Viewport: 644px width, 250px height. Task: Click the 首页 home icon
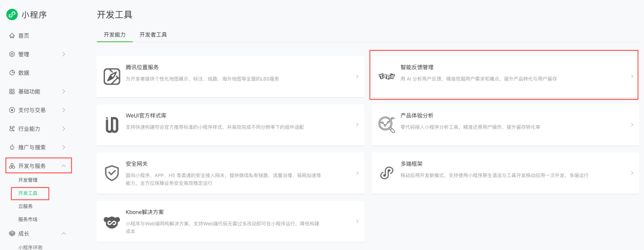[x=12, y=36]
